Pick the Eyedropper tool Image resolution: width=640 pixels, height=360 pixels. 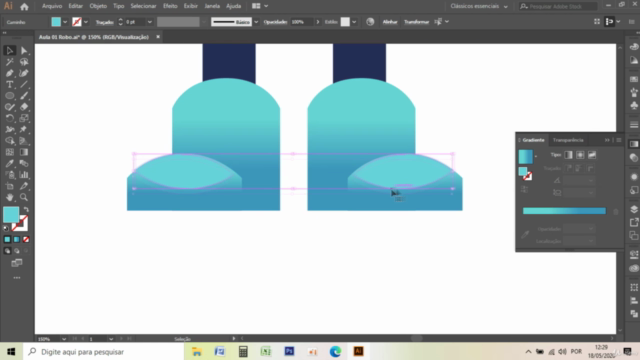(x=10, y=163)
